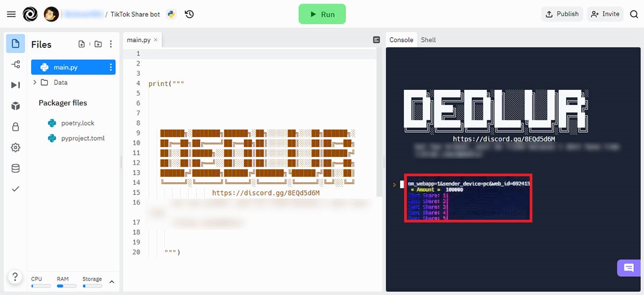Select the Console tab
The image size is (644, 295).
pyautogui.click(x=401, y=40)
